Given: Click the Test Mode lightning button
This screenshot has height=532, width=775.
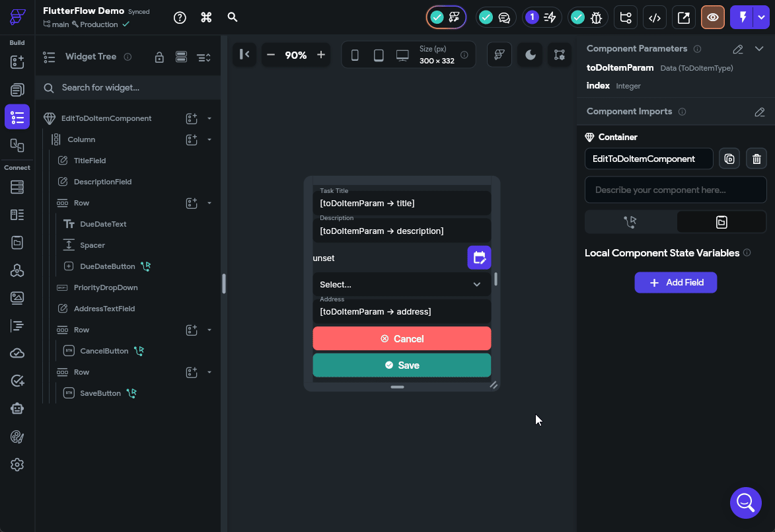Looking at the screenshot, I should [743, 18].
